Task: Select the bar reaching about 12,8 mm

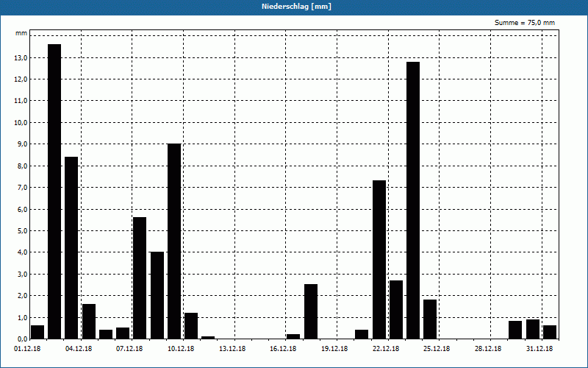Action: click(413, 200)
